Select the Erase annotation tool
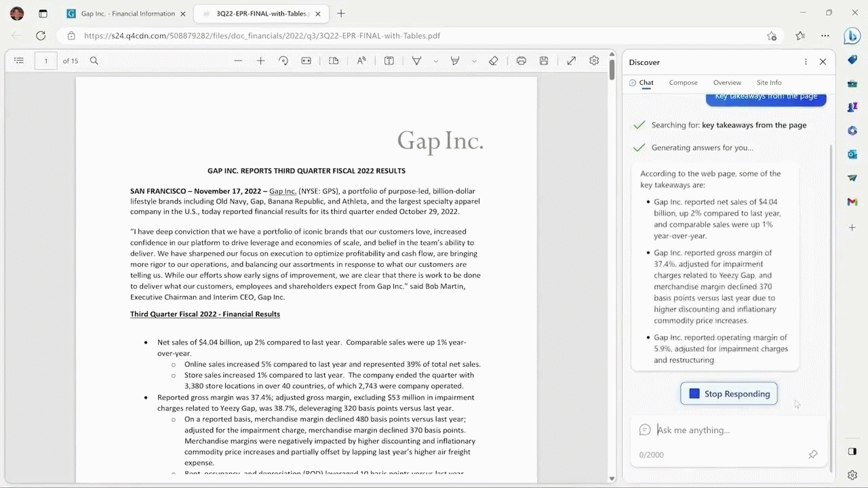Image resolution: width=868 pixels, height=488 pixels. pos(493,60)
